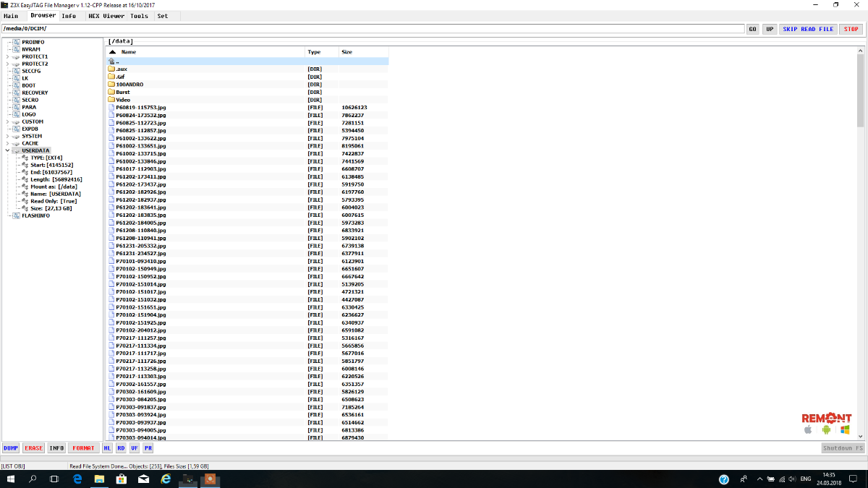Image resolution: width=868 pixels, height=488 pixels.
Task: Open the 100ANDRO folder icon
Action: [x=111, y=85]
